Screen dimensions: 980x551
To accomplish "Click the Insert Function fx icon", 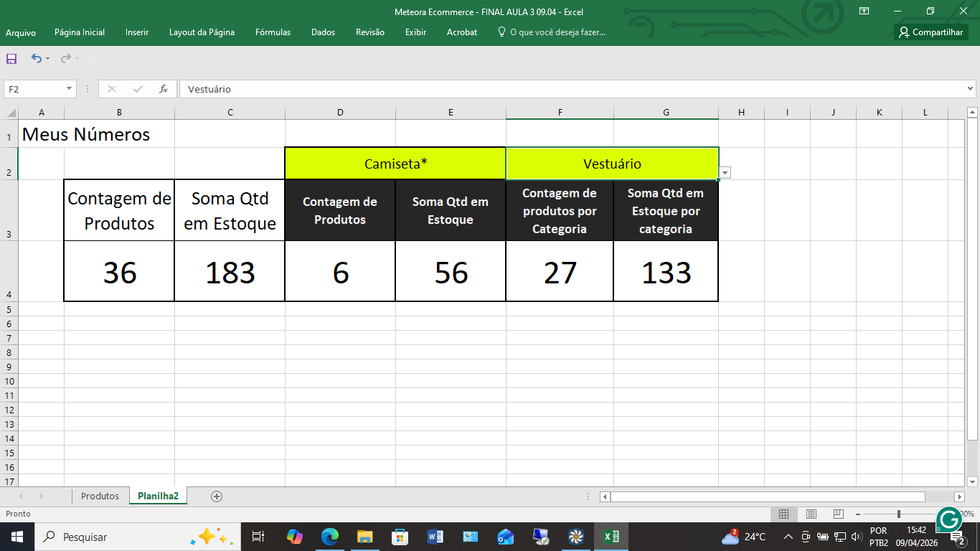I will pyautogui.click(x=164, y=89).
